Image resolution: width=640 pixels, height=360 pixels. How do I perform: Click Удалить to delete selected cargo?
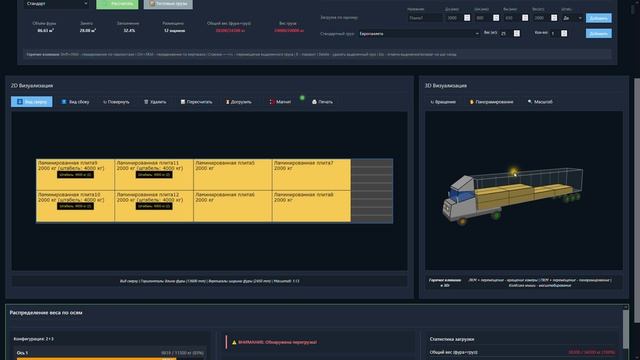tap(155, 102)
